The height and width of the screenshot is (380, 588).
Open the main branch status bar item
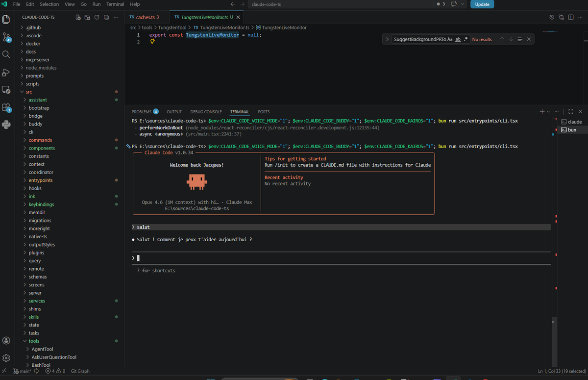coord(22,371)
